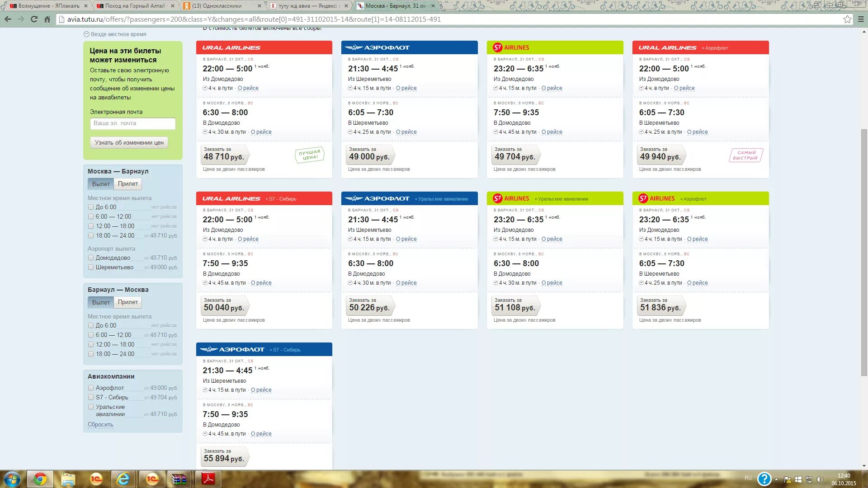Click Аэрофлот logo on 49 000 руб. card
868x488 pixels.
[377, 47]
